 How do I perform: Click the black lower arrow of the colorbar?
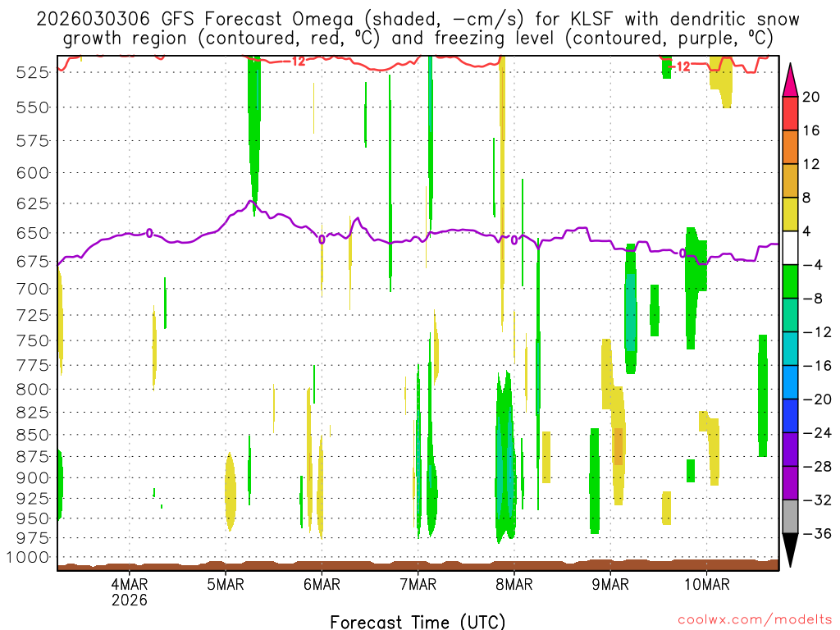click(790, 550)
